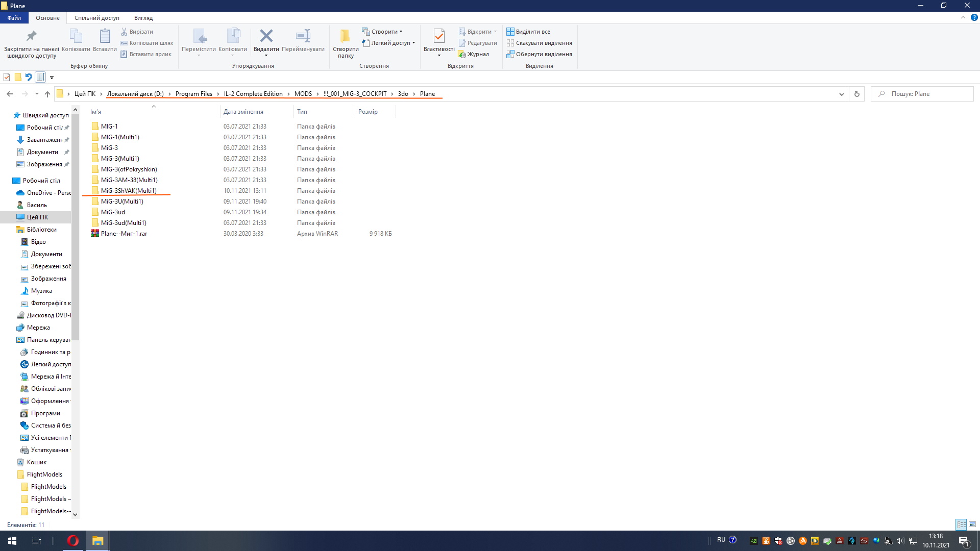Click the Rename (Перейменувати) icon
Image resolution: width=980 pixels, height=551 pixels.
tap(303, 36)
